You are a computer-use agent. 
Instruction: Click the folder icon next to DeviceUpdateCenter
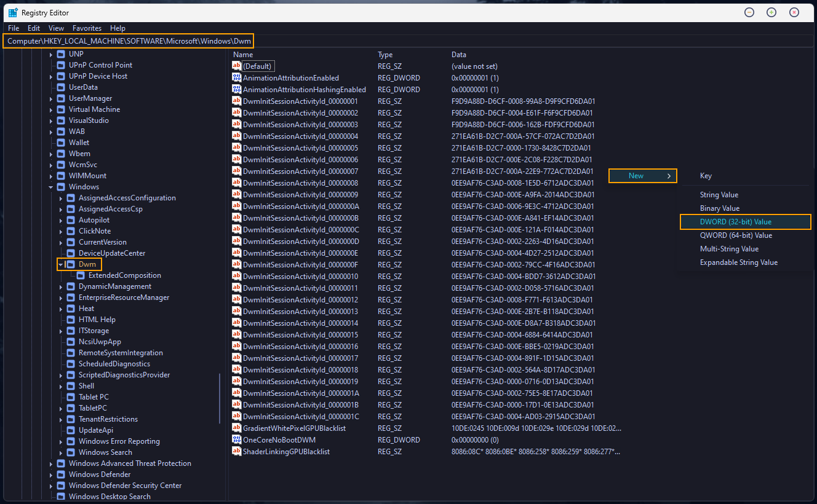(71, 253)
